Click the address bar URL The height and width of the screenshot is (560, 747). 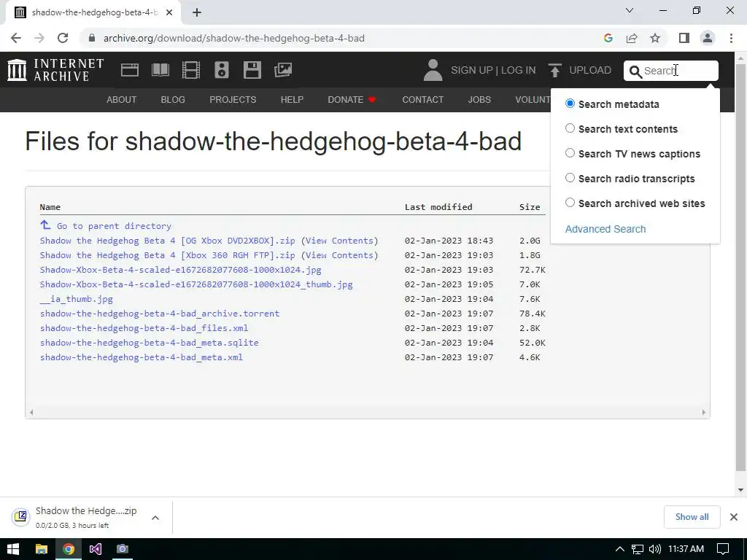click(234, 38)
